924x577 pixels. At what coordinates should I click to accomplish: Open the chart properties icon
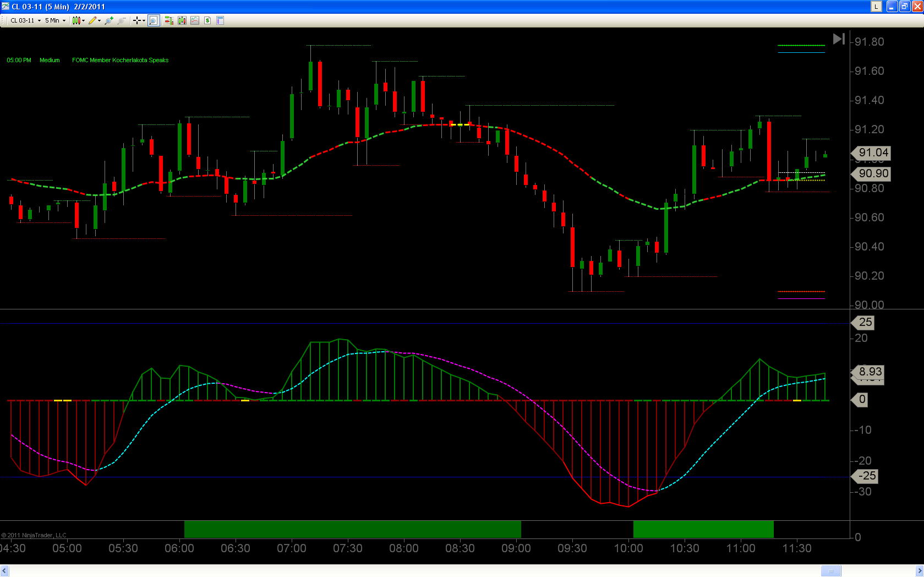pyautogui.click(x=220, y=20)
